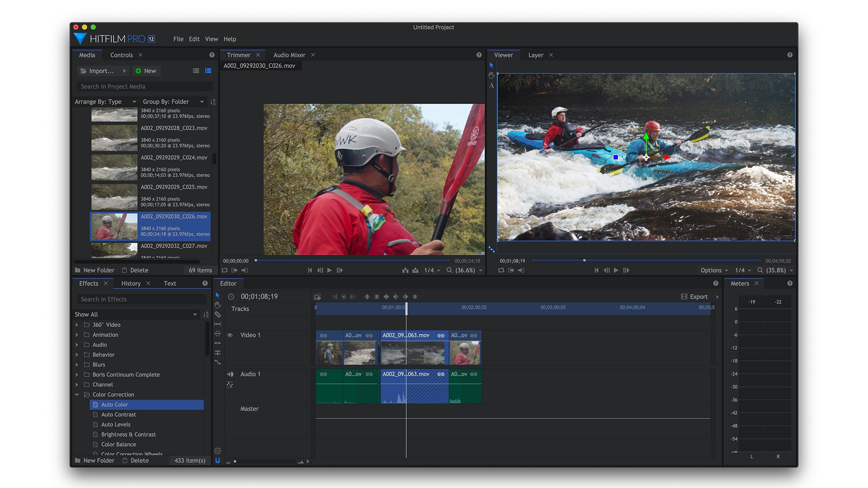Click Delete in the Effects panel

[135, 460]
